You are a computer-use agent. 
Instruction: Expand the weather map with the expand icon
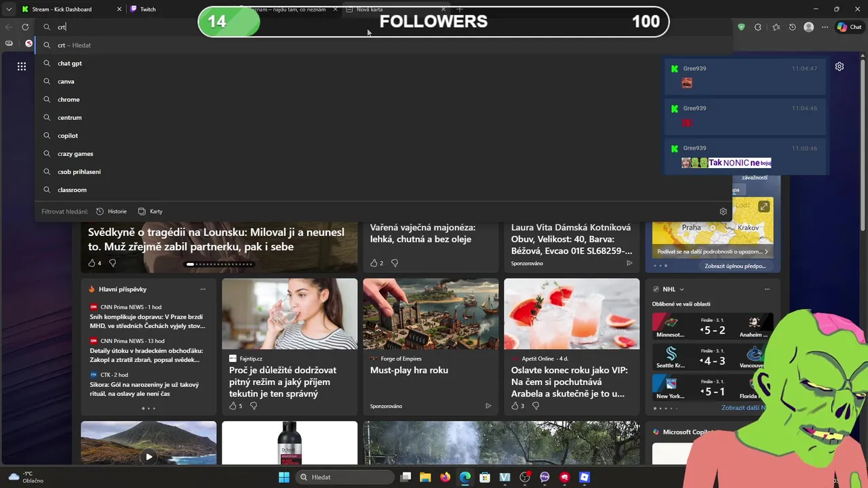[x=764, y=207]
